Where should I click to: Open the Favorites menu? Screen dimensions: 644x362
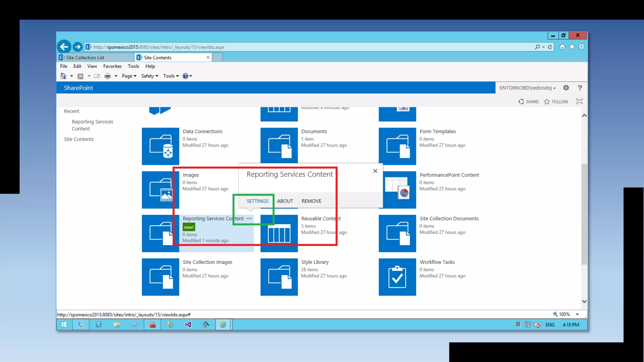click(112, 66)
